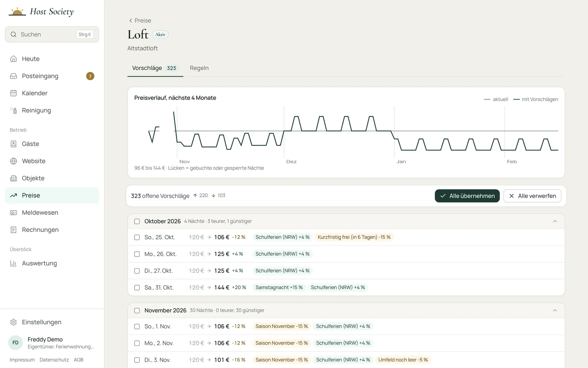Screen dimensions: 588x368
Task: Click the Rechnungen document icon
Action: [14, 230]
